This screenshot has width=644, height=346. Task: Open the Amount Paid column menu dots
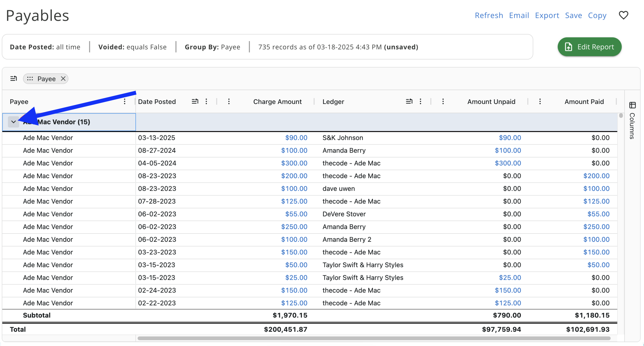click(x=540, y=101)
